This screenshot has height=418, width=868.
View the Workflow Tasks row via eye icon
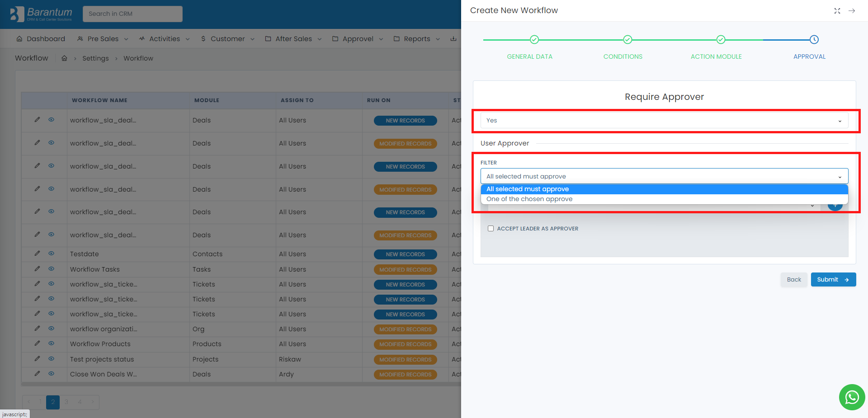[x=52, y=269]
